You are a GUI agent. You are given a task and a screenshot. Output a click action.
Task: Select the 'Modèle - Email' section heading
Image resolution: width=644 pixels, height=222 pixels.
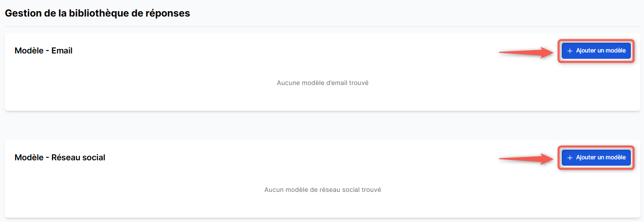point(43,51)
